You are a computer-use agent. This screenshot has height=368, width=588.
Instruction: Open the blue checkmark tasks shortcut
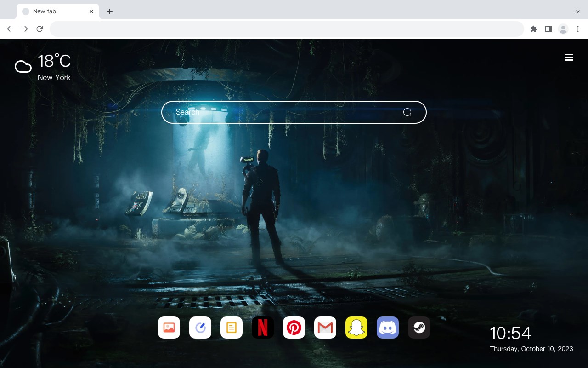tap(200, 328)
